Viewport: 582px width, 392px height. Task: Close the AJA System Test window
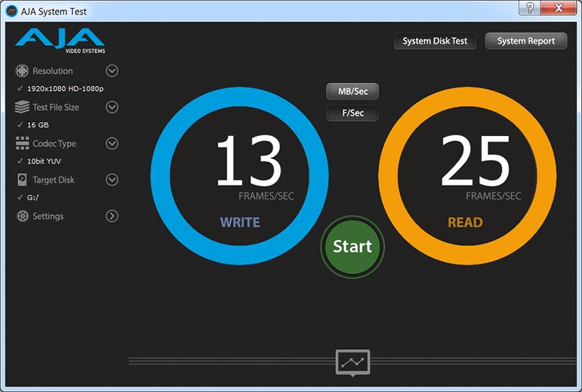tap(559, 8)
